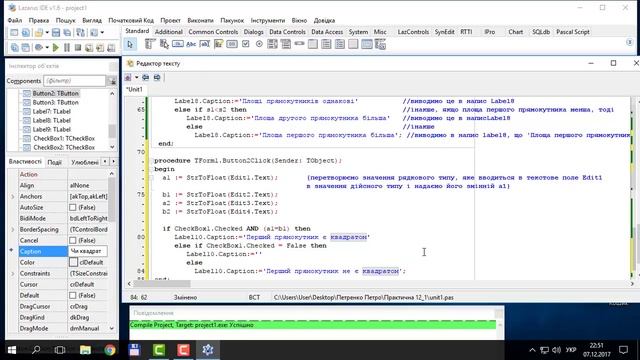640x360 pixels.
Task: Open File Explorer from the taskbar
Action: (x=85, y=350)
